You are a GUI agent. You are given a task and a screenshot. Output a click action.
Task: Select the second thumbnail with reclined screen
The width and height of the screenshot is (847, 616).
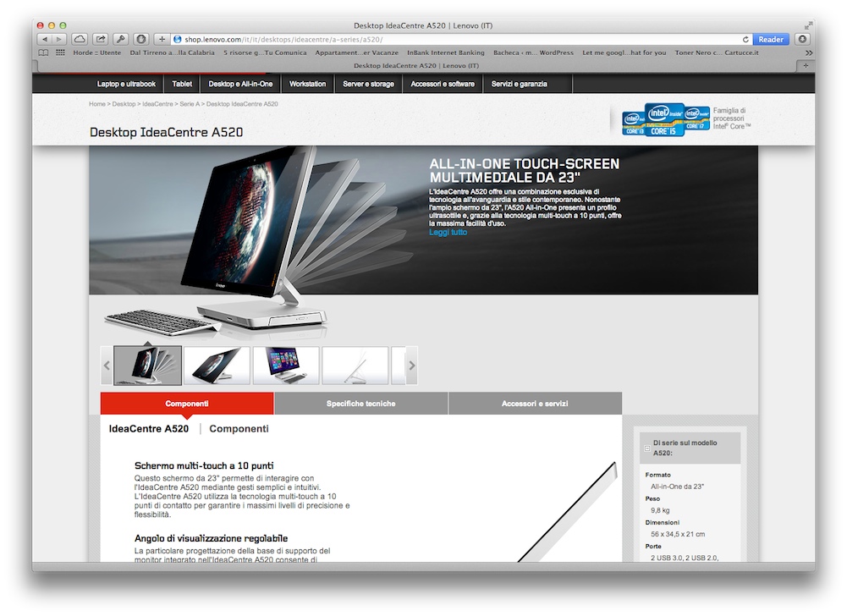(x=217, y=366)
